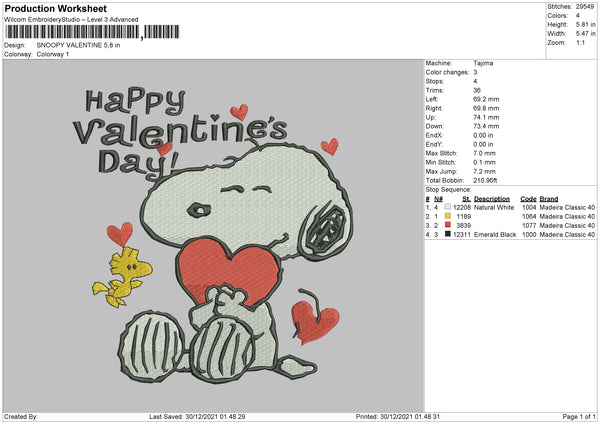Click the 'St.' column header
This screenshot has width=600, height=424.
pos(466,199)
